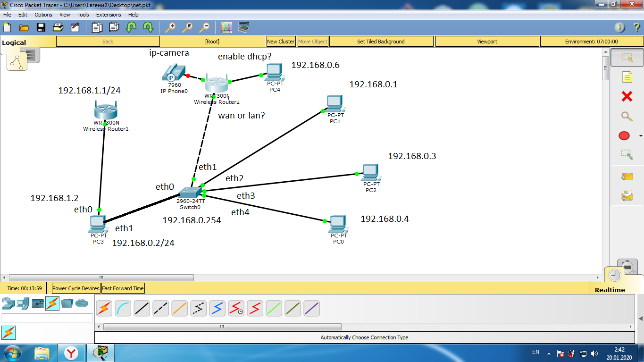
Task: Activate the Inspect magnifier tool
Action: coord(627,116)
